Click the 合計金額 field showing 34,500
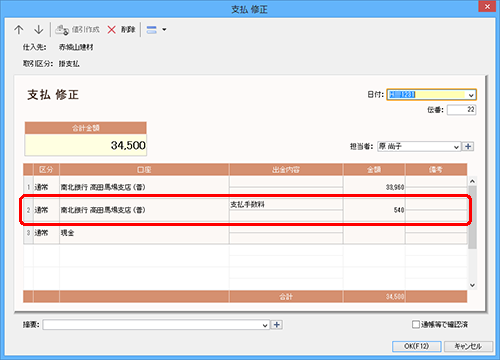This screenshot has width=500, height=360. tap(86, 145)
